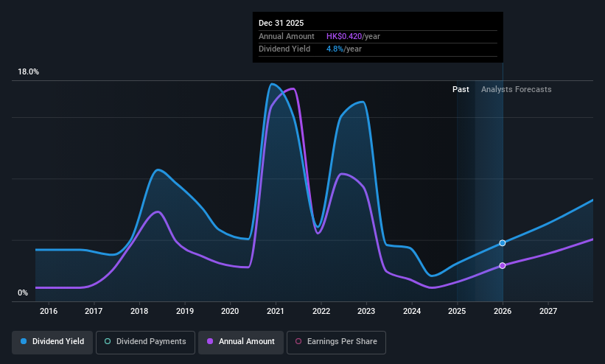Click the Dec 31 2025 tooltip header
The width and height of the screenshot is (605, 364).
tap(281, 23)
